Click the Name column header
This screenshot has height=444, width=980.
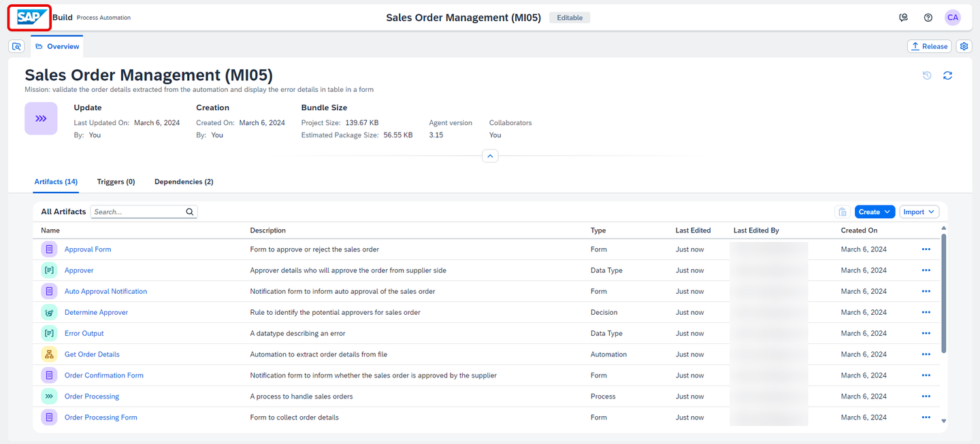[x=50, y=230]
